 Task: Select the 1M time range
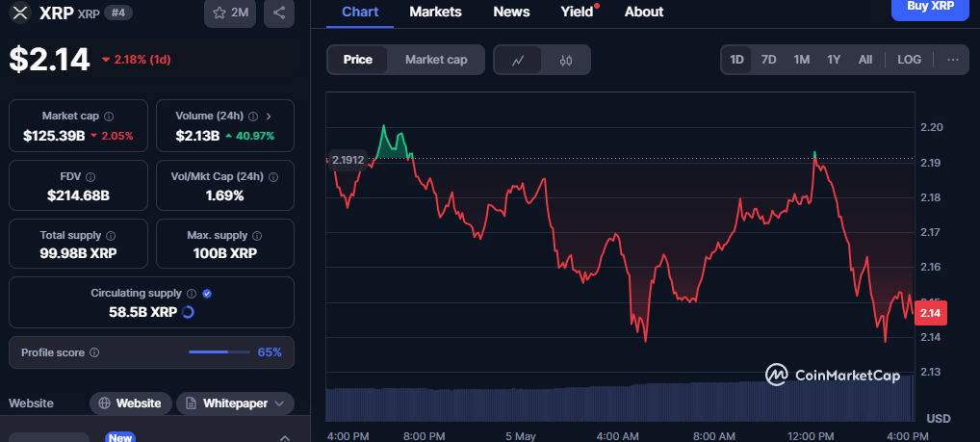coord(801,60)
